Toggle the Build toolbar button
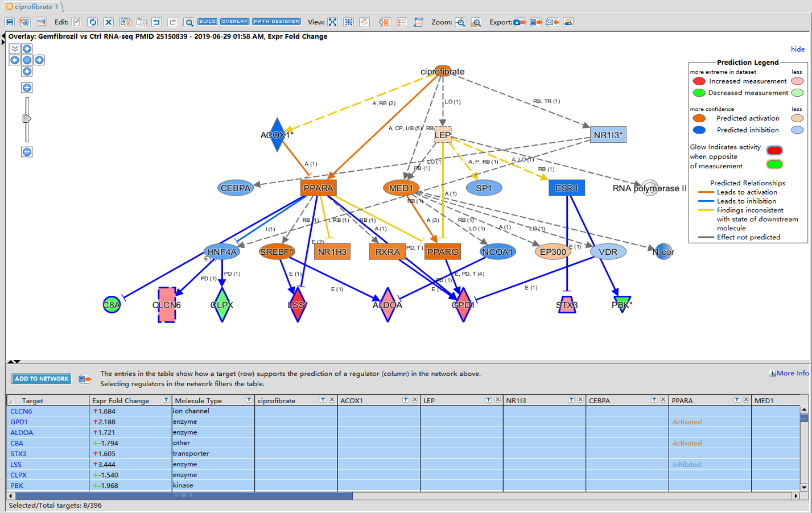The width and height of the screenshot is (812, 513). pyautogui.click(x=207, y=22)
